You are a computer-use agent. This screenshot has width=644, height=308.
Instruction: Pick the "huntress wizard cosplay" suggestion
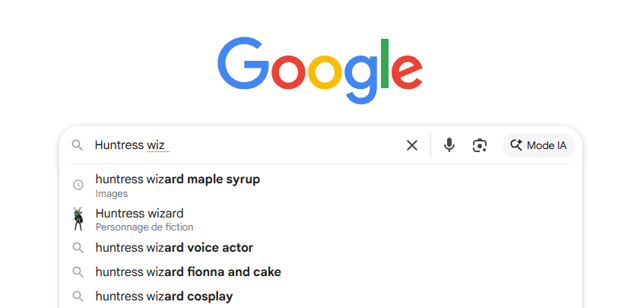[163, 296]
